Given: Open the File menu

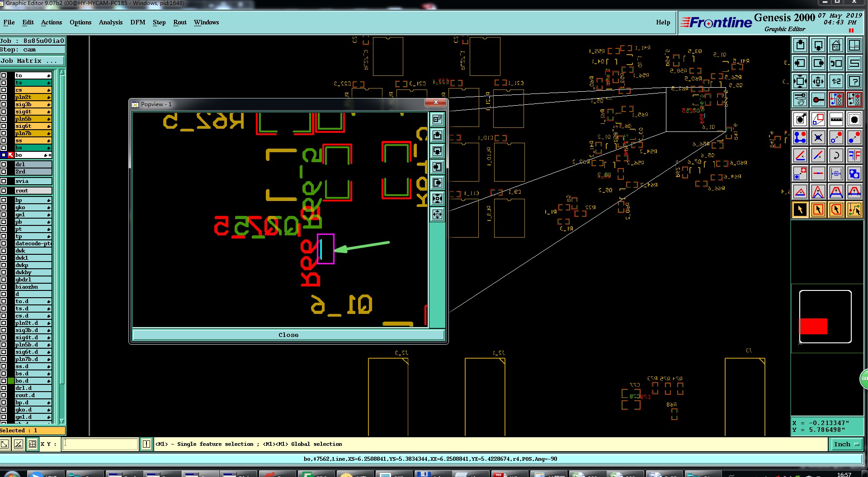Looking at the screenshot, I should point(9,22).
